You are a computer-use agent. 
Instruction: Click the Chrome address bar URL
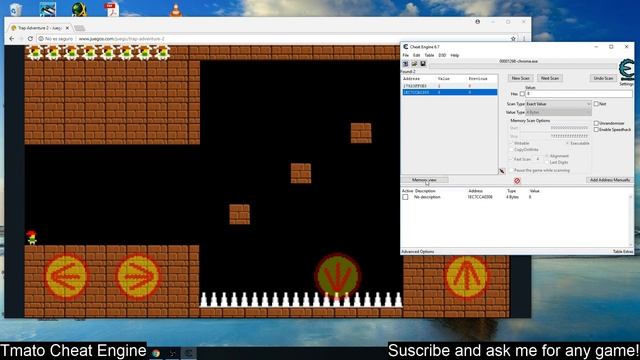pyautogui.click(x=121, y=39)
